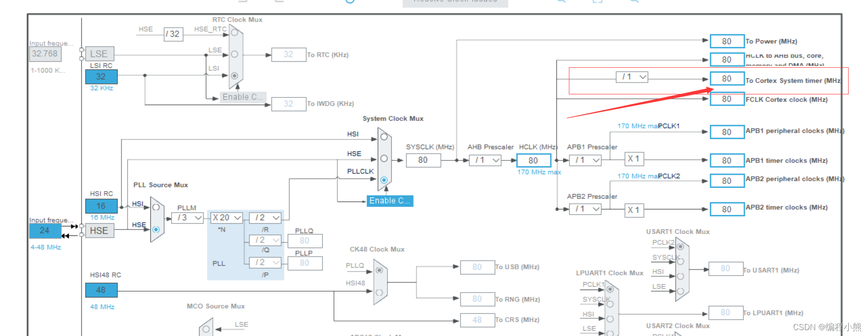The image size is (868, 336).
Task: Click grey Enable CSS button near LSE
Action: click(243, 97)
